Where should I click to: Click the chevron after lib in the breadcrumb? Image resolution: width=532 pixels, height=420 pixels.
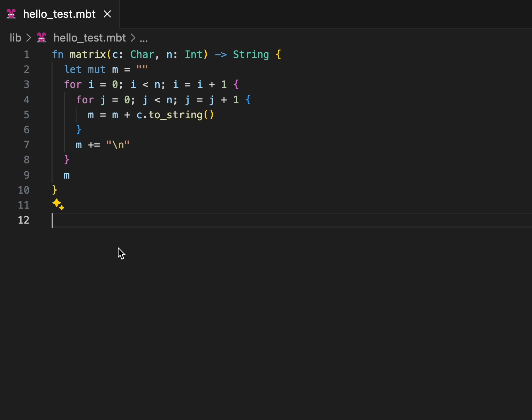coord(29,38)
